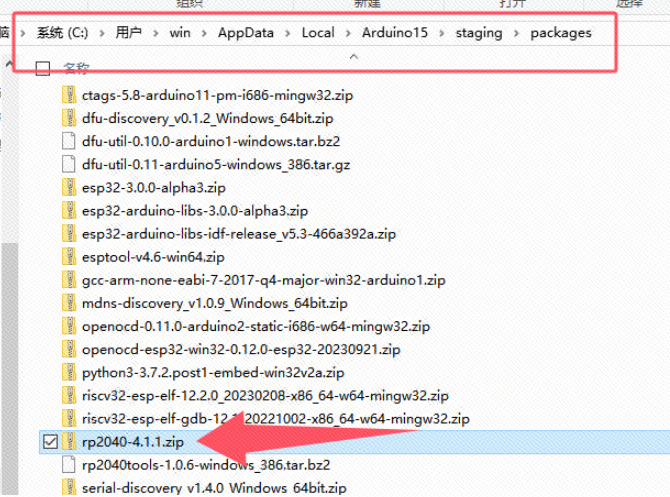Image resolution: width=670 pixels, height=497 pixels.
Task: Expand the chevron after AppData in path
Action: click(x=288, y=33)
